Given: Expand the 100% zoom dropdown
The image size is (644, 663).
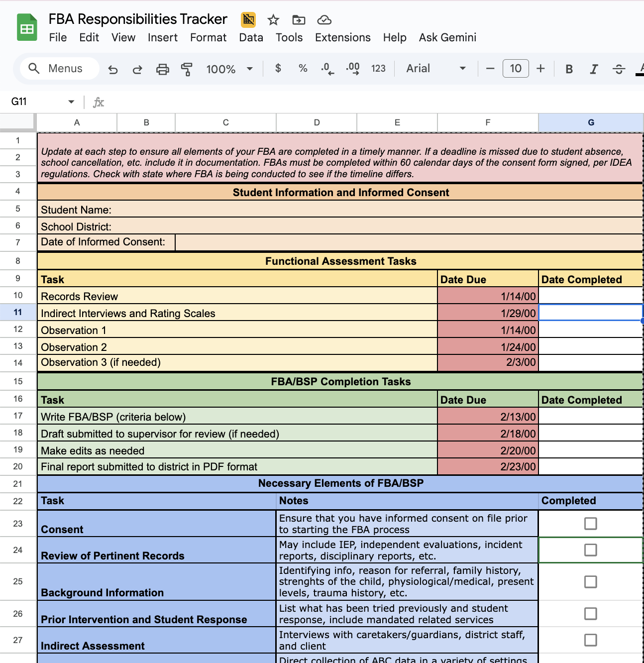Looking at the screenshot, I should [x=250, y=69].
